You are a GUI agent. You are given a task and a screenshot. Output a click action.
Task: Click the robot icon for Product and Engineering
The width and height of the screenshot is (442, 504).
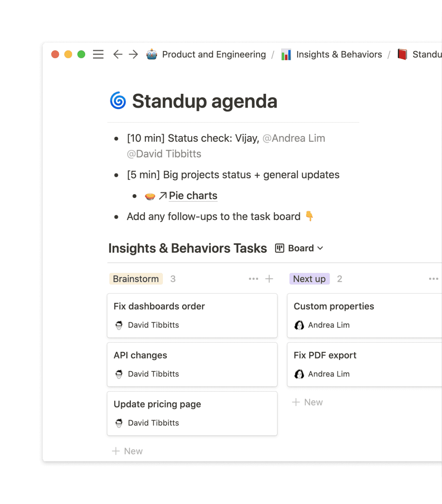[151, 54]
